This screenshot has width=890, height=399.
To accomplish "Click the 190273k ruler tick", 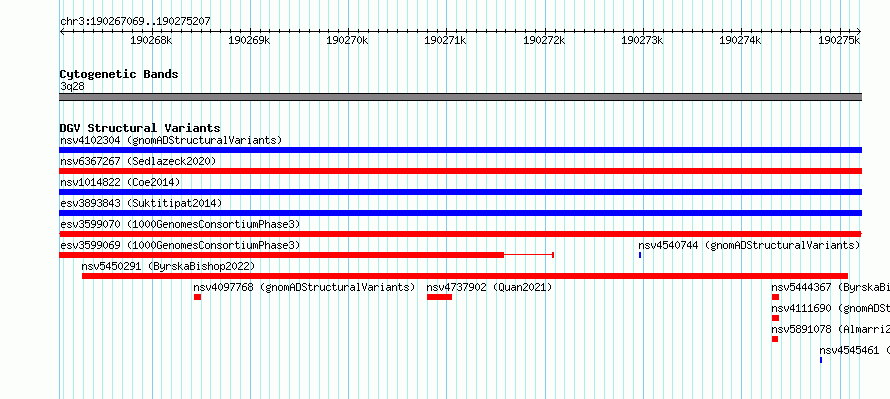I will (x=643, y=40).
